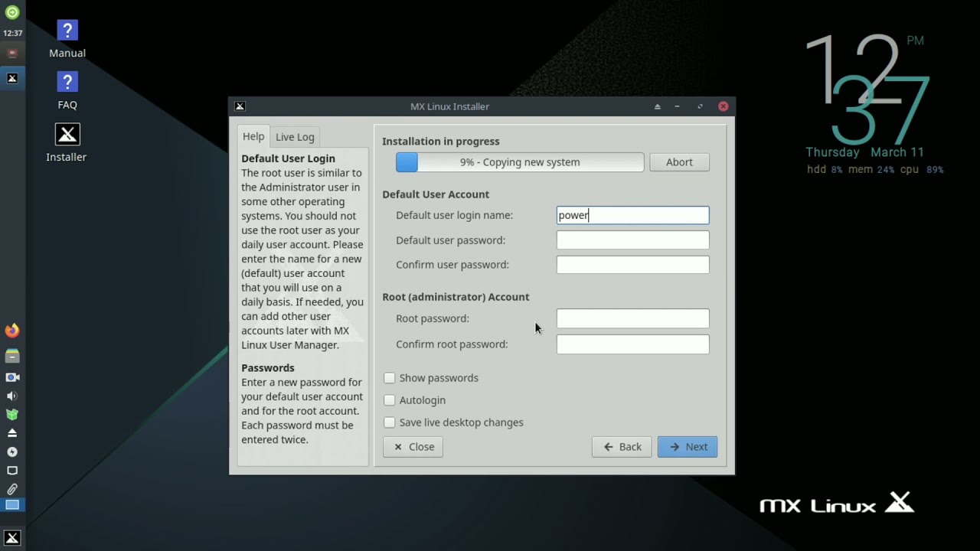Click the Confirm root password field

click(x=632, y=344)
